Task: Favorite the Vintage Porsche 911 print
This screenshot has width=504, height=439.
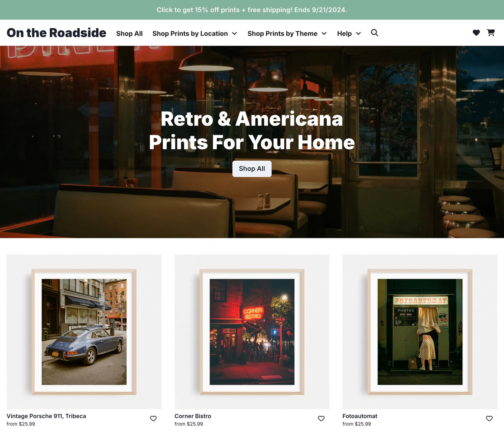Action: click(x=153, y=419)
